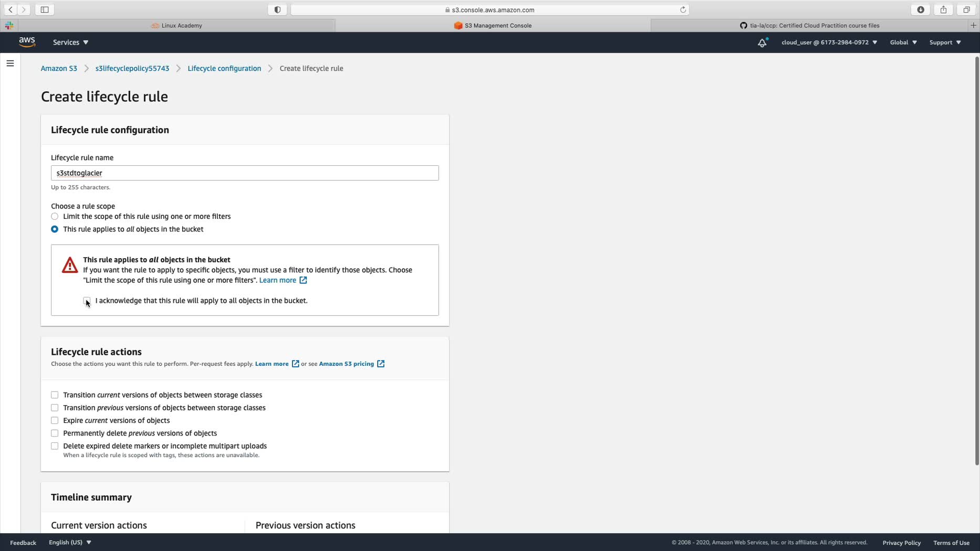This screenshot has height=551, width=980.
Task: Reload the page in address bar
Action: 683,9
